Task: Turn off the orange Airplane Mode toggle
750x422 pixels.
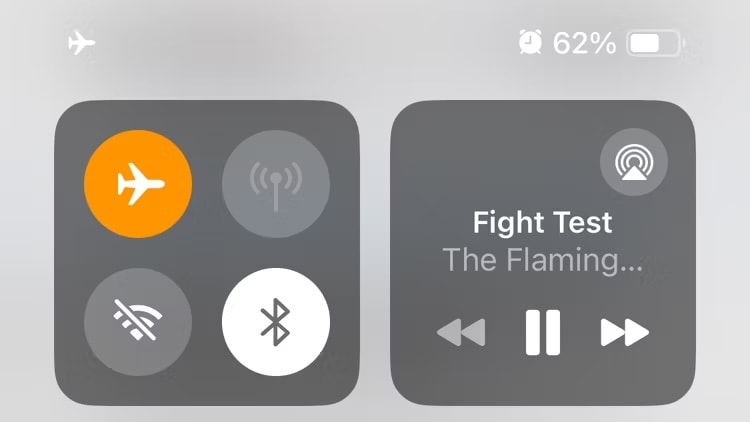Action: pos(138,184)
